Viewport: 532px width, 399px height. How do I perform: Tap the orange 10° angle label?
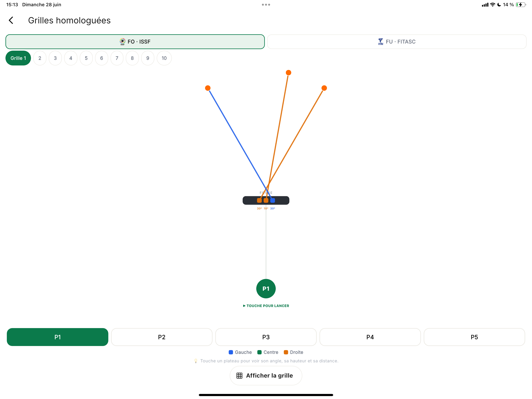pyautogui.click(x=266, y=208)
